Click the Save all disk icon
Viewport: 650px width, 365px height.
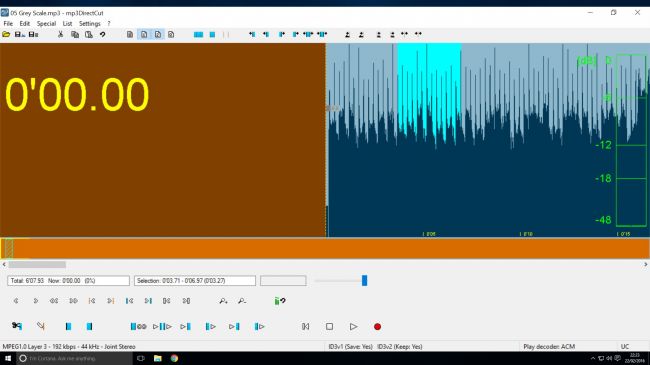point(34,34)
